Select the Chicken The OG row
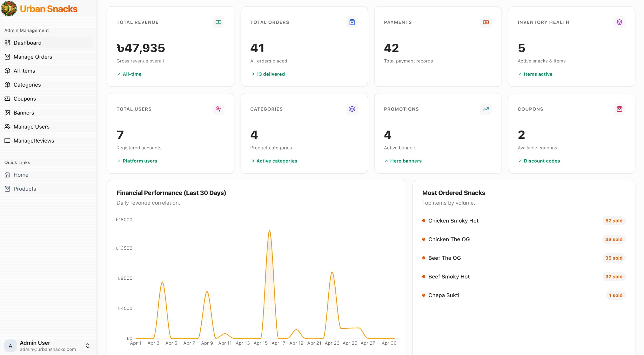The width and height of the screenshot is (644, 355). point(524,239)
